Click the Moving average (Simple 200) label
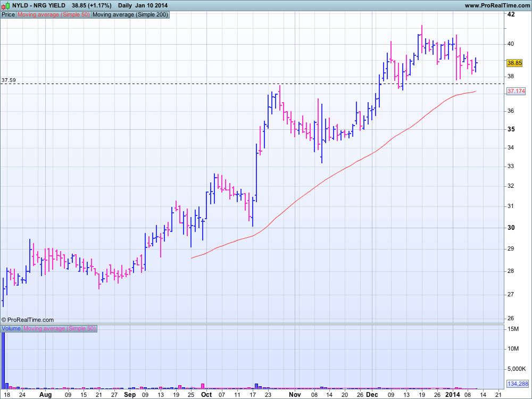Image resolution: width=532 pixels, height=399 pixels. click(130, 14)
